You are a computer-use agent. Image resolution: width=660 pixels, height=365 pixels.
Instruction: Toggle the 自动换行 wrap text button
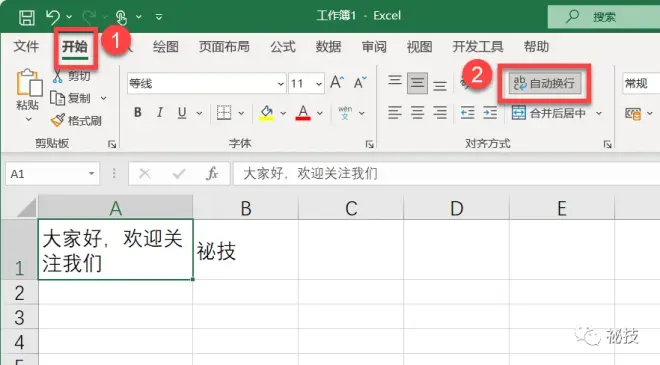(545, 83)
